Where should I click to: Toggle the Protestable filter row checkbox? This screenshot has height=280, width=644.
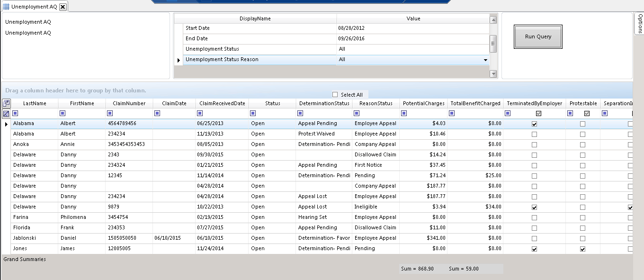587,114
